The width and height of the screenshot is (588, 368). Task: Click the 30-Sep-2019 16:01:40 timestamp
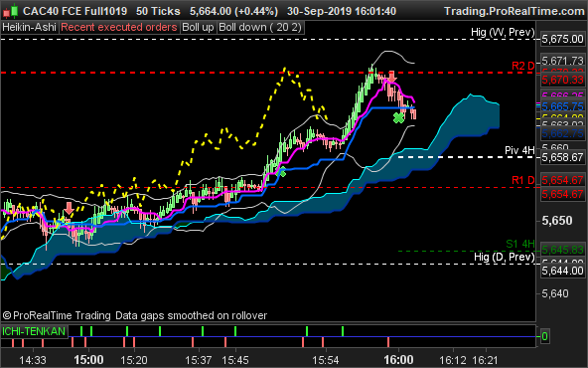point(342,11)
